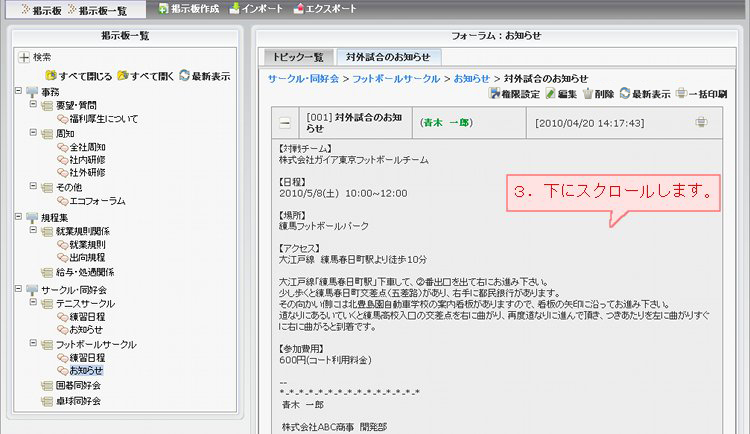Viewport: 750px width, 434px height.
Task: Open the 掲示板一覧 top tab
Action: click(97, 10)
